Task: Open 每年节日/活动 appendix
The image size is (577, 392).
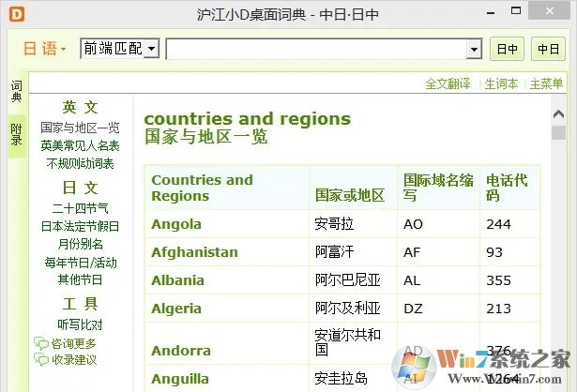Action: [81, 263]
